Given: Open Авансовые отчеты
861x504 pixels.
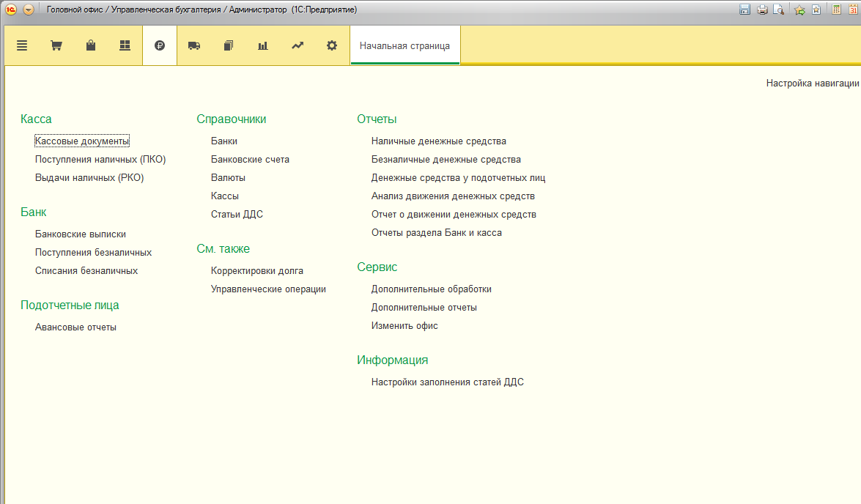Looking at the screenshot, I should point(75,327).
